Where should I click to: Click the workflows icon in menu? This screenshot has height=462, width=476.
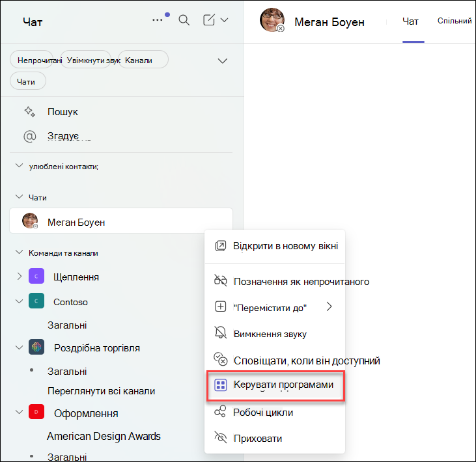tap(220, 412)
